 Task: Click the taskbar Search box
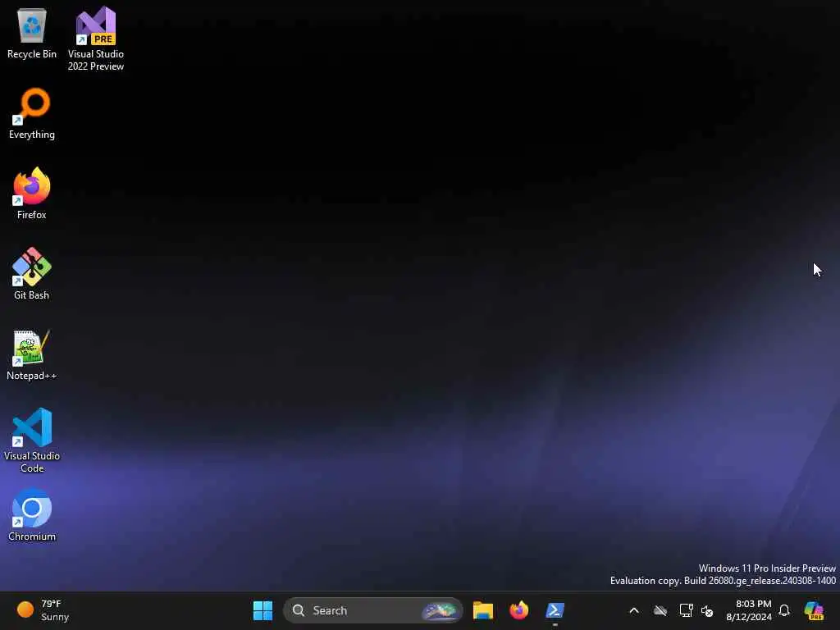[373, 610]
